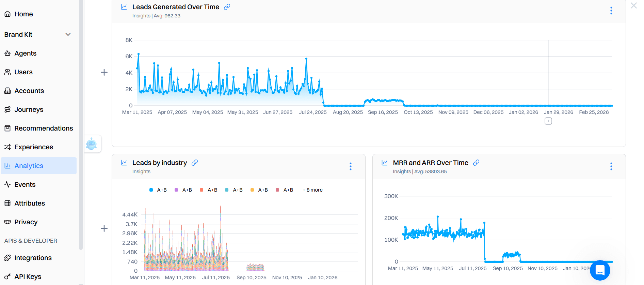Screen dimensions: 644x285
Task: Click the 'APIS & DEVELOPER' section heading
Action: [x=31, y=241]
